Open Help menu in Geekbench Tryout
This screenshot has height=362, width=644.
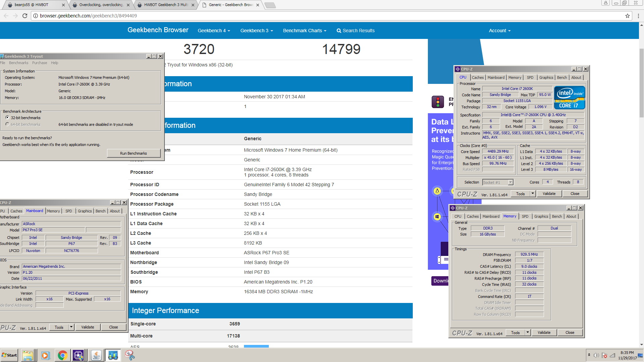click(54, 63)
